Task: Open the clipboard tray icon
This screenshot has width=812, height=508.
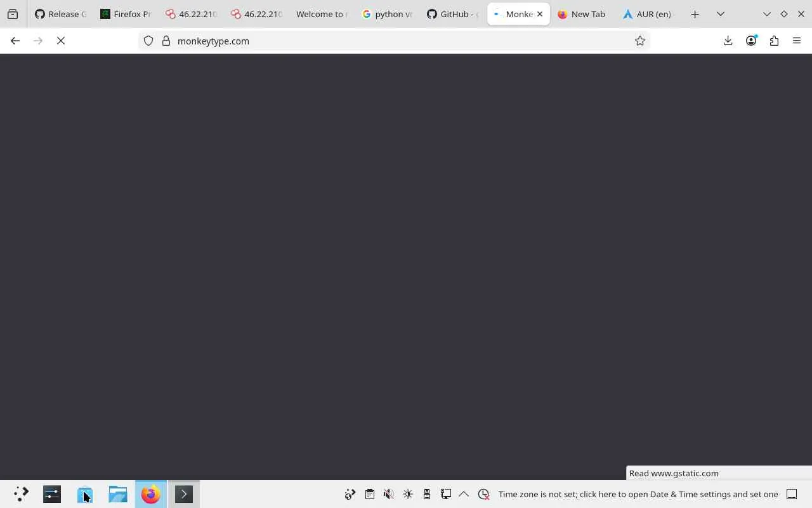Action: pyautogui.click(x=370, y=494)
